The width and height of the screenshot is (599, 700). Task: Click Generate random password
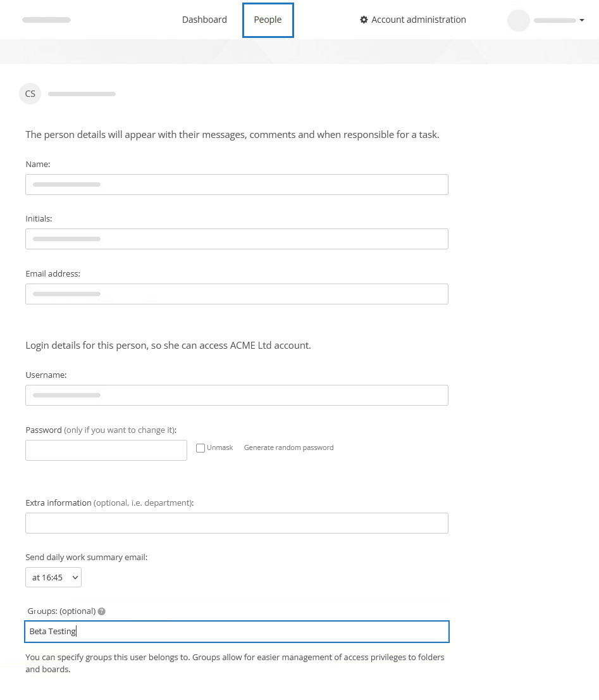tap(288, 447)
